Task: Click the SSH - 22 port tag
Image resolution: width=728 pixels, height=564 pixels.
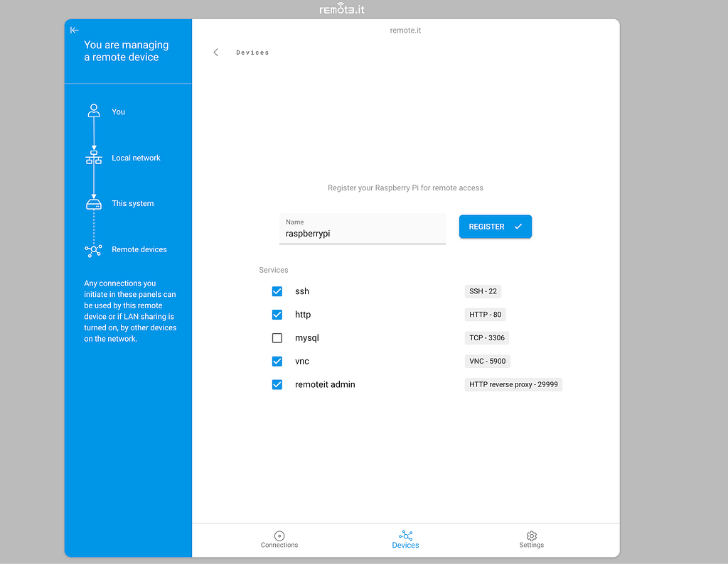Action: [483, 291]
